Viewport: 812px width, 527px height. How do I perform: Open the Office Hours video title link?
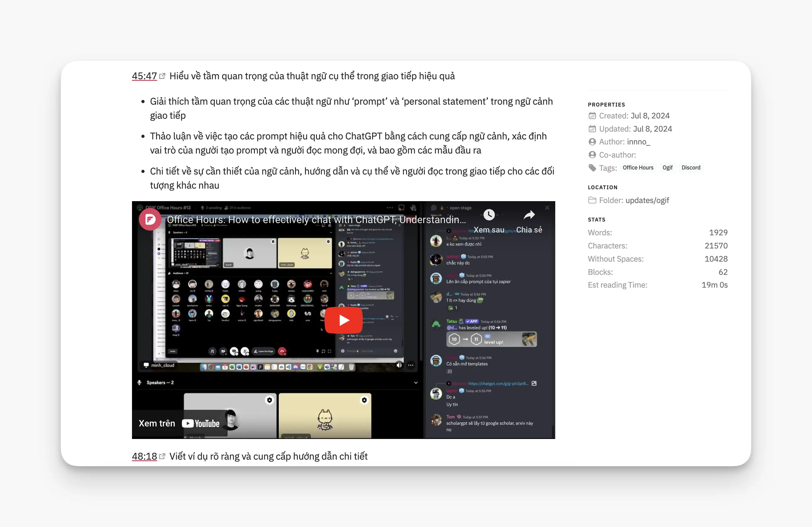(316, 220)
